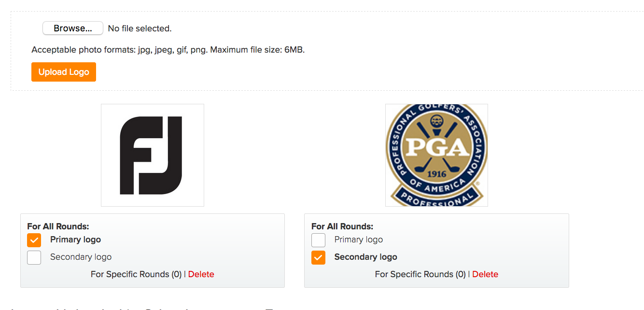Viewport: 644px width, 310px height.
Task: Uncheck Secondary logo checkbox for PGA logo
Action: [x=318, y=257]
